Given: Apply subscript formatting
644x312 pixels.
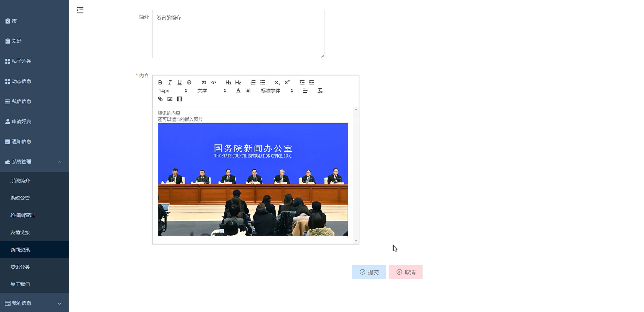Looking at the screenshot, I should [278, 82].
